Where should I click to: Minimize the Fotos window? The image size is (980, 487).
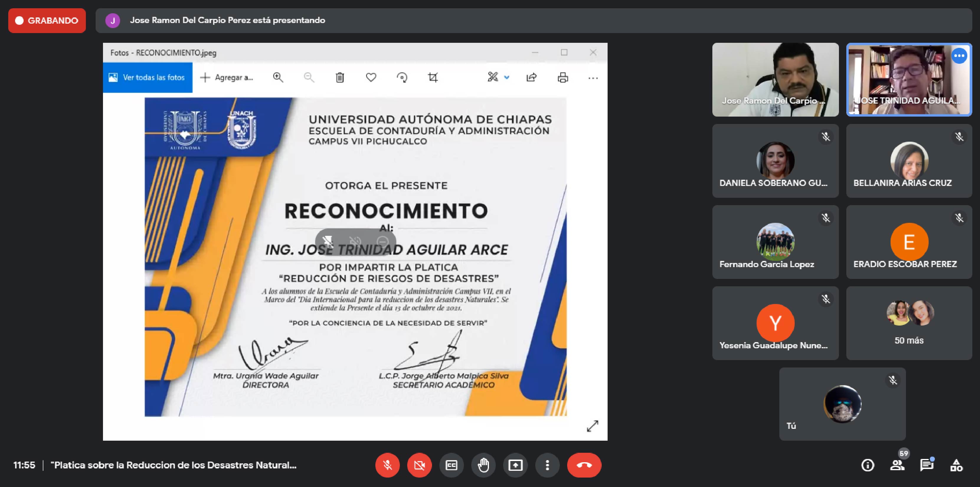click(535, 53)
